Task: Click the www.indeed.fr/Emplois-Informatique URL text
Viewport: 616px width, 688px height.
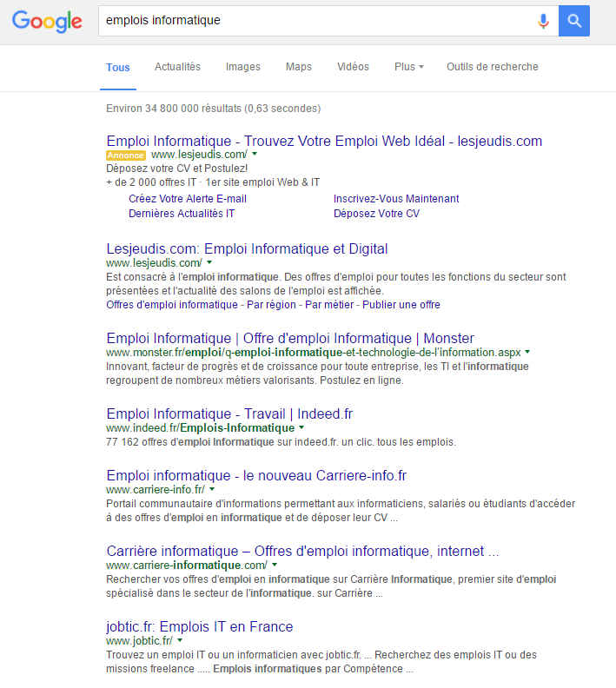Action: click(201, 427)
